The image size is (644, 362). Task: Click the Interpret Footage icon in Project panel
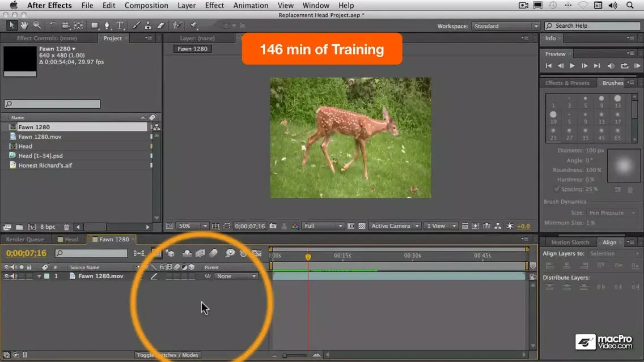[x=7, y=227]
